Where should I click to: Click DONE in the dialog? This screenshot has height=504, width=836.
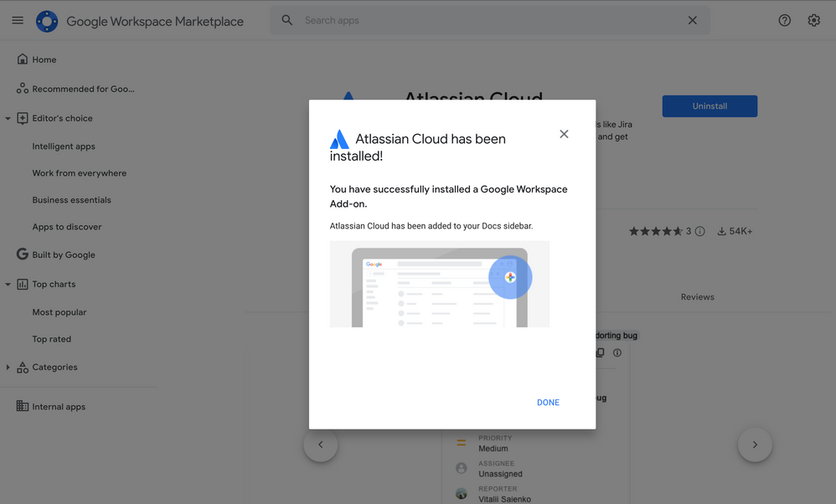[548, 402]
